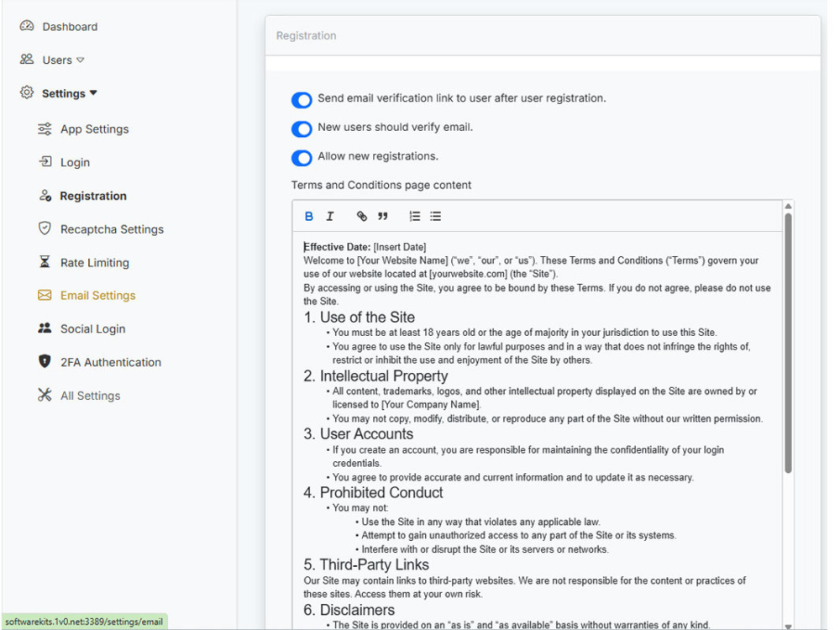Click the Settings label in sidebar

[64, 93]
